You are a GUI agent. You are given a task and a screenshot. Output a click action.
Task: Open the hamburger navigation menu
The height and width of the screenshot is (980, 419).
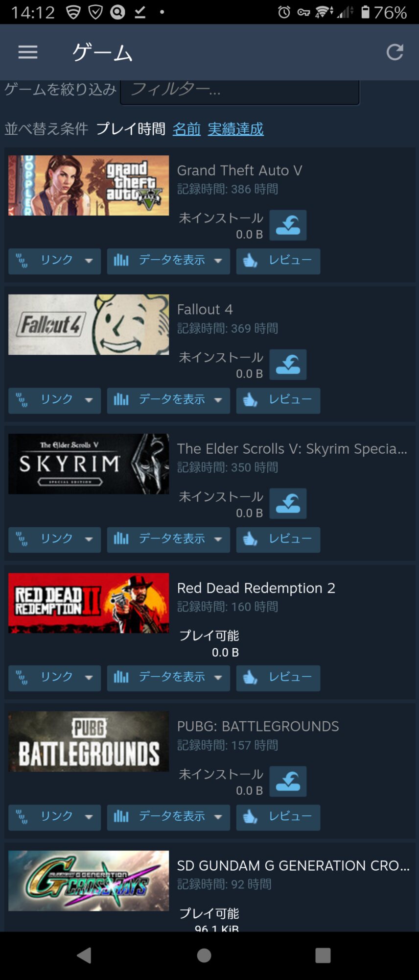click(28, 52)
